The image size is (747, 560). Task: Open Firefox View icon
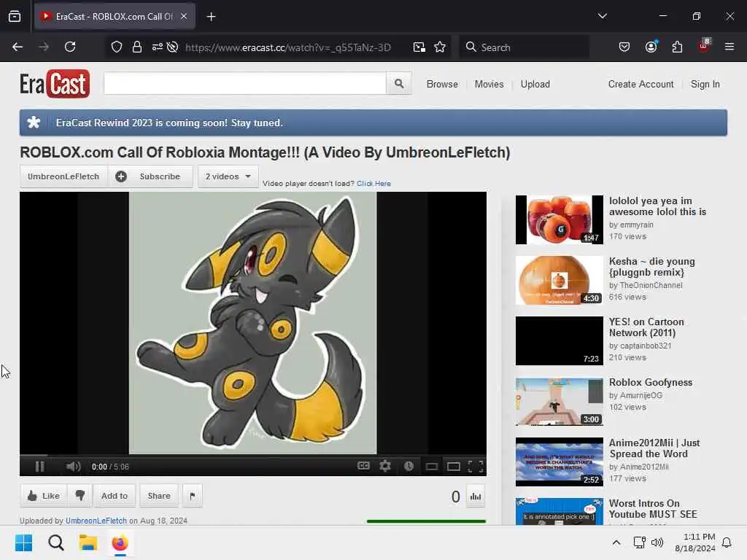tap(15, 17)
